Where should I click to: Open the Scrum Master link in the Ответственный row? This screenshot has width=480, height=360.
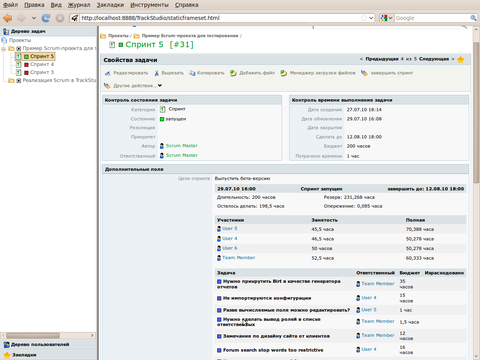point(182,155)
